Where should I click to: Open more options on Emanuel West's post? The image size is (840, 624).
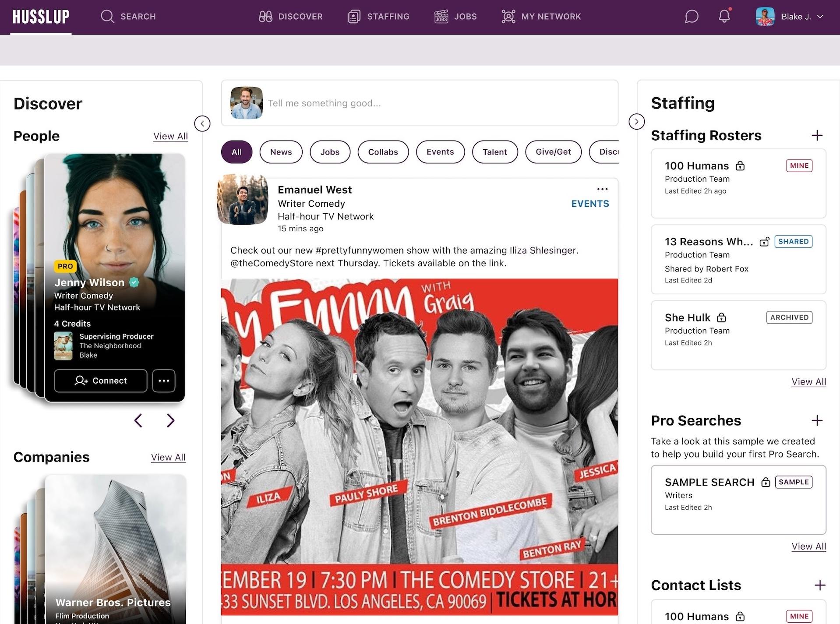(602, 189)
